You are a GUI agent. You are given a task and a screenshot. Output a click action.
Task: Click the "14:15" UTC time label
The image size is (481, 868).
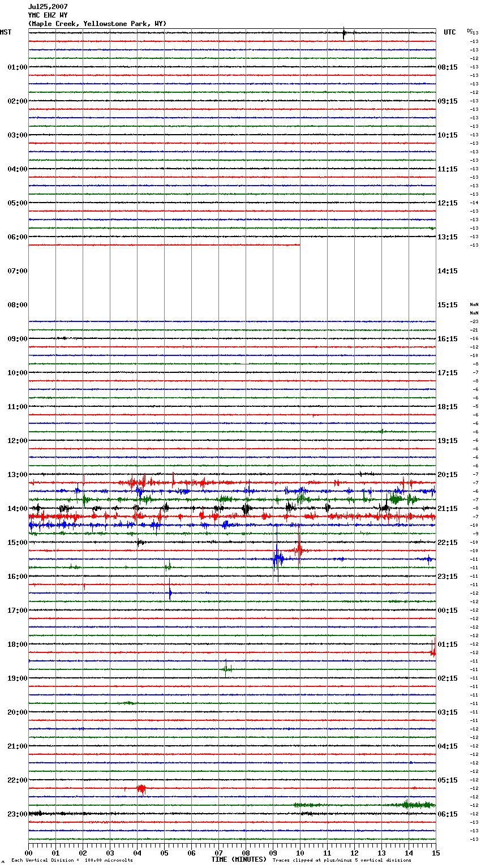pyautogui.click(x=448, y=271)
